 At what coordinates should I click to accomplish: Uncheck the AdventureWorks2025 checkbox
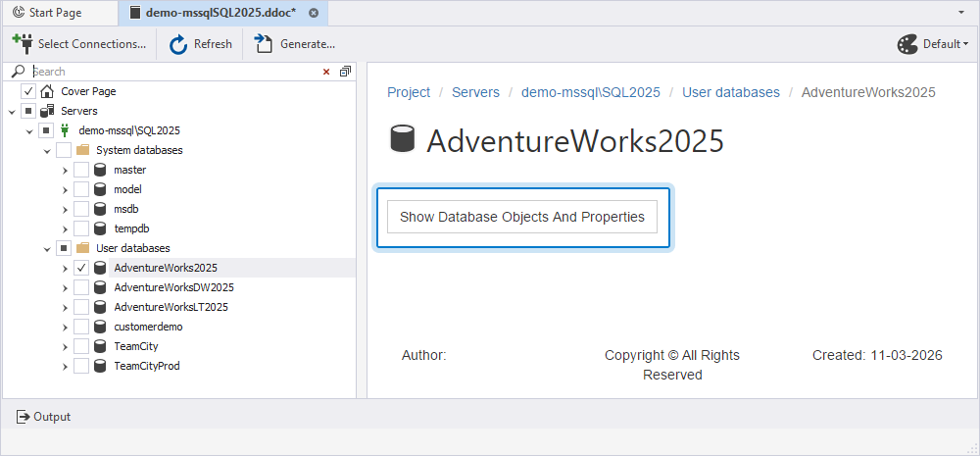point(81,268)
